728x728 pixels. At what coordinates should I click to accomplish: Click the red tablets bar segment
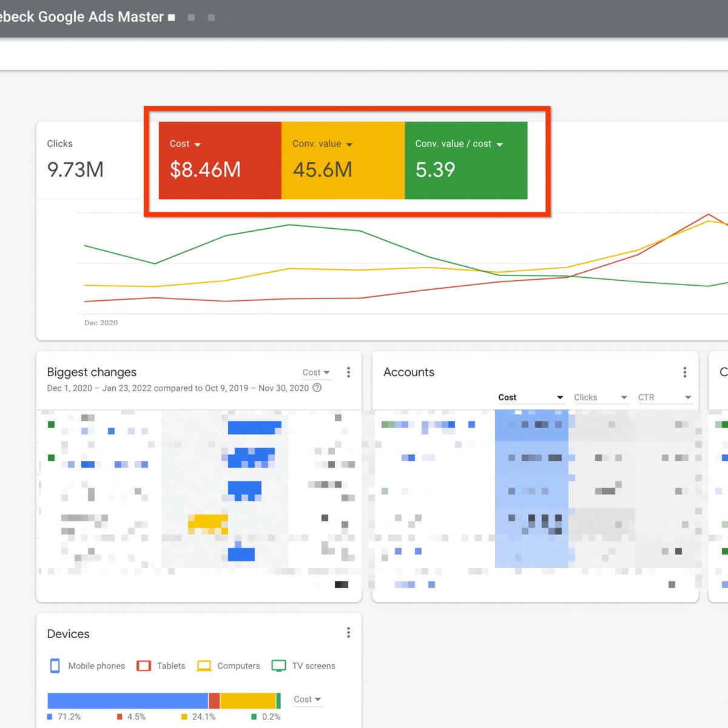pyautogui.click(x=214, y=701)
